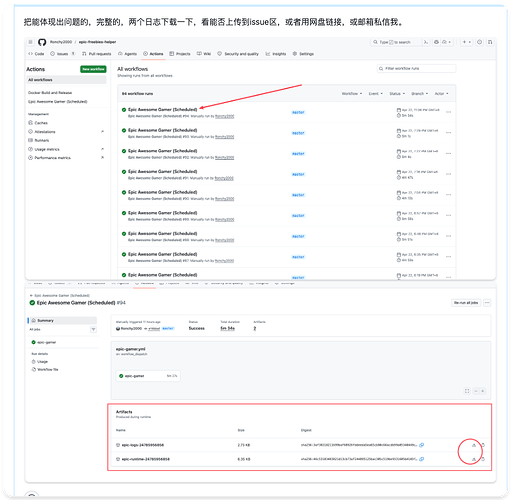Open Workflow file under Run details
This screenshot has width=512, height=500.
(x=45, y=369)
